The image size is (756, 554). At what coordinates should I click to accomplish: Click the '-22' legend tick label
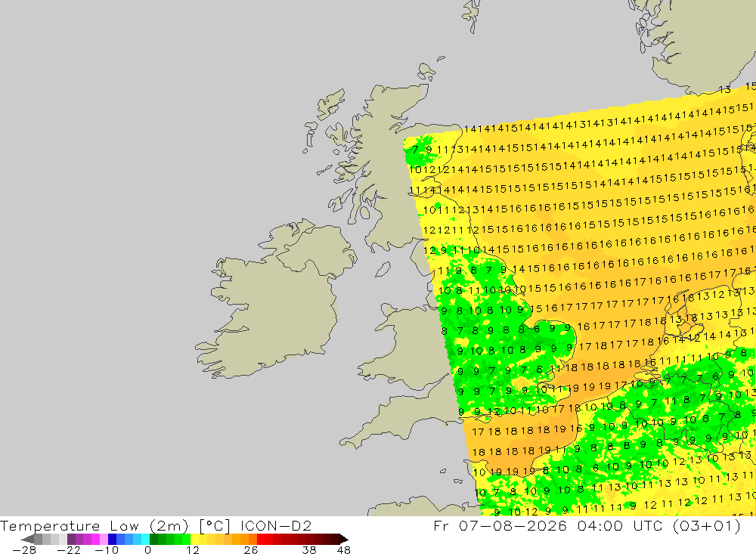(69, 550)
